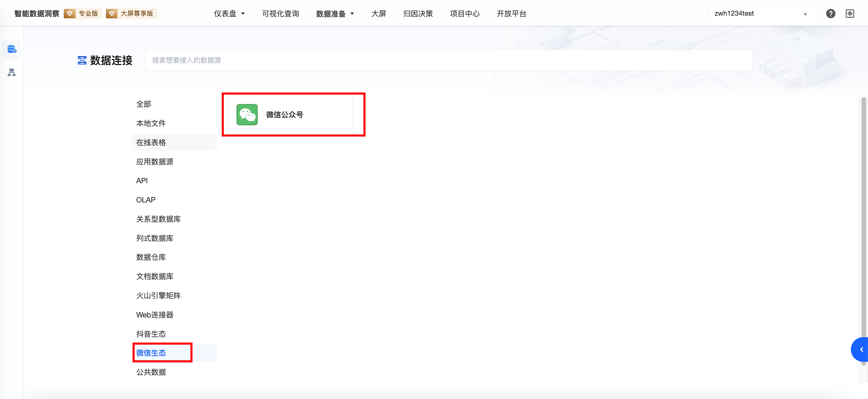Switch to the 关系型数据库 category
Screen dimensions: 868x399
(158, 219)
